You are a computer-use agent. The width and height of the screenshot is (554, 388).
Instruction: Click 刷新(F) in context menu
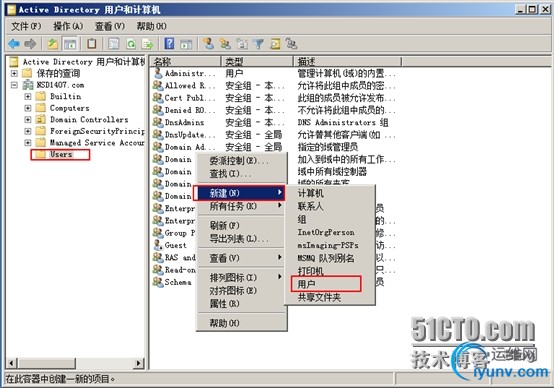point(242,225)
